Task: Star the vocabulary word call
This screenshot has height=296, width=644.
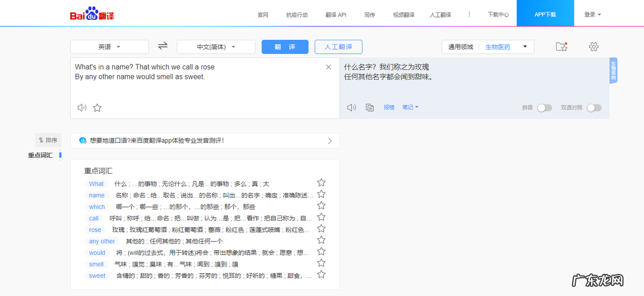Action: (x=321, y=217)
